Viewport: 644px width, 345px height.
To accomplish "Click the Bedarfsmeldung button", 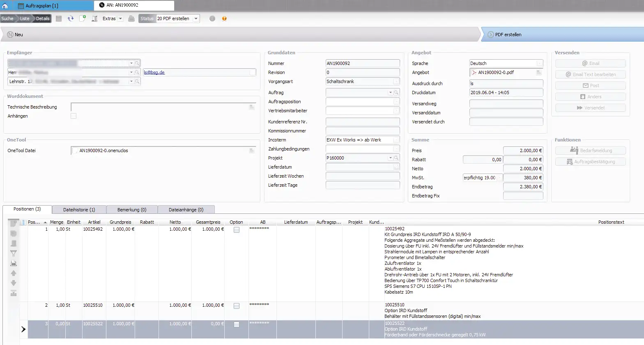I will click(591, 151).
